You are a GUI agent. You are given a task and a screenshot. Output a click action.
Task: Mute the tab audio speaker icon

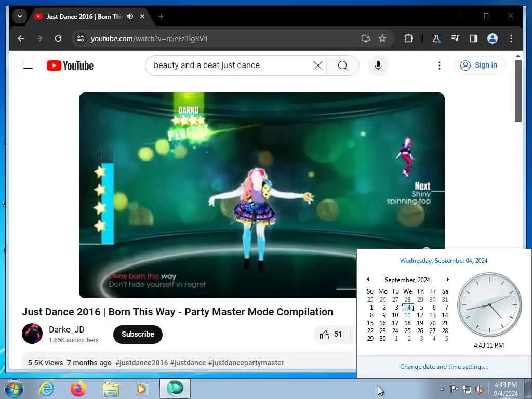coord(129,16)
